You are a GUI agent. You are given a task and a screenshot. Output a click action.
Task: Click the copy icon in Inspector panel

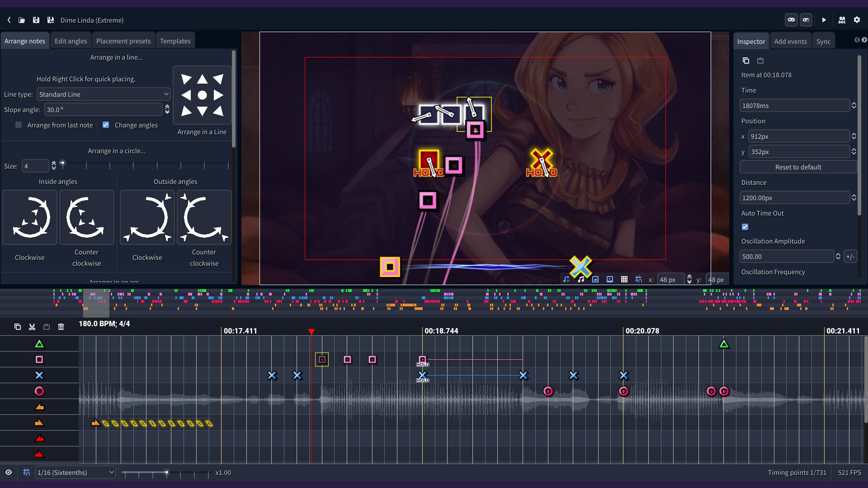[x=746, y=61]
